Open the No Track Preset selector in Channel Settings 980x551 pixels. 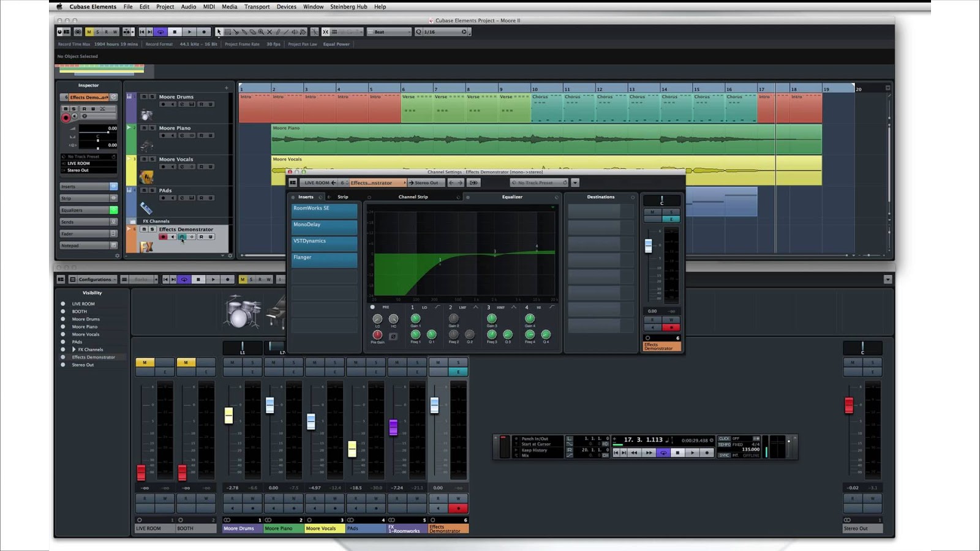click(539, 182)
